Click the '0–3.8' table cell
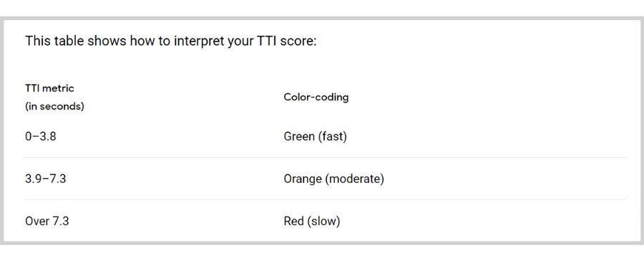This screenshot has width=644, height=273. (x=41, y=136)
